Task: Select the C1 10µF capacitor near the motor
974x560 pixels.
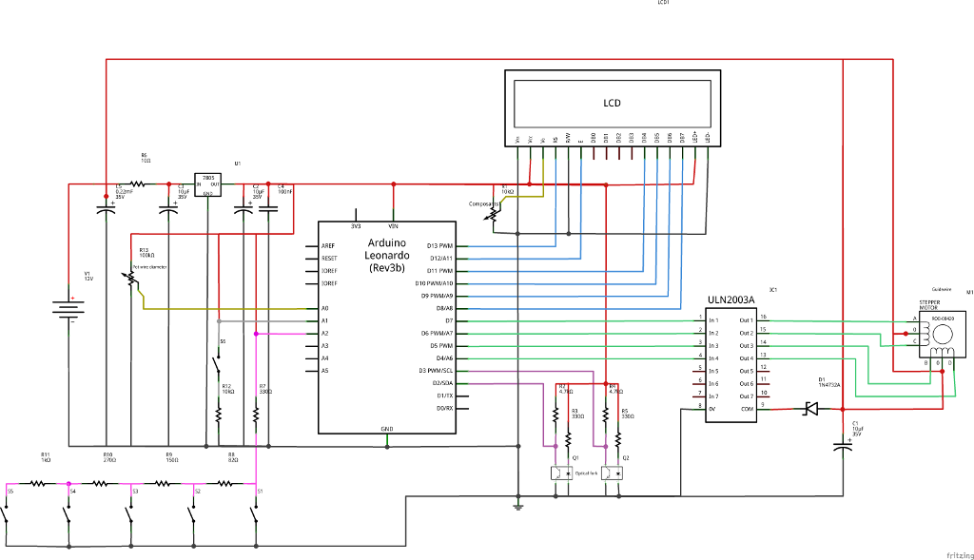Action: tap(843, 446)
